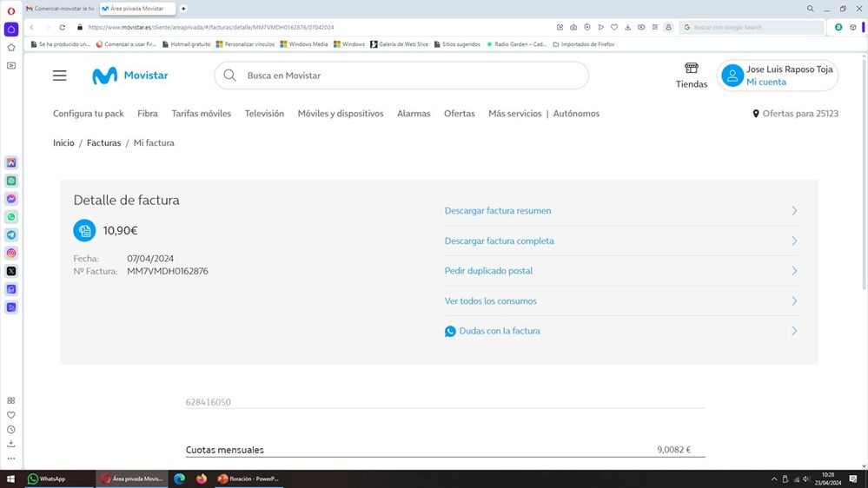This screenshot has width=868, height=488.
Task: Open WhatsApp in the Opera sidebar
Action: (11, 217)
